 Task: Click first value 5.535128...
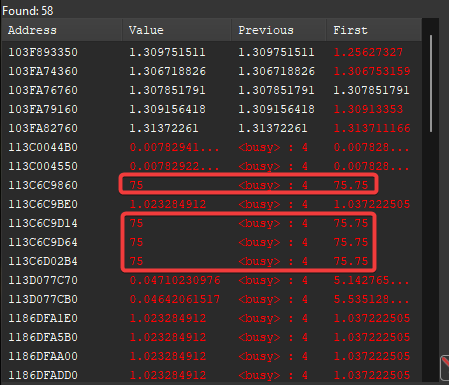pos(371,299)
